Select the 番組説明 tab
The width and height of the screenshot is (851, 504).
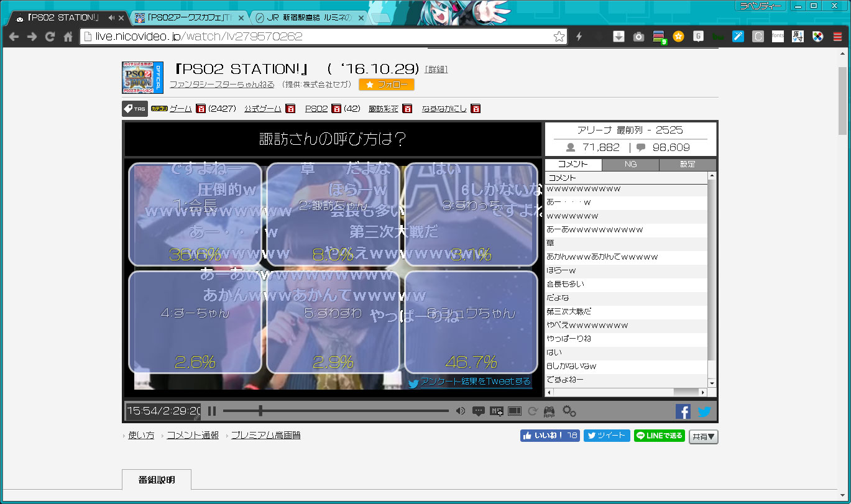(157, 480)
